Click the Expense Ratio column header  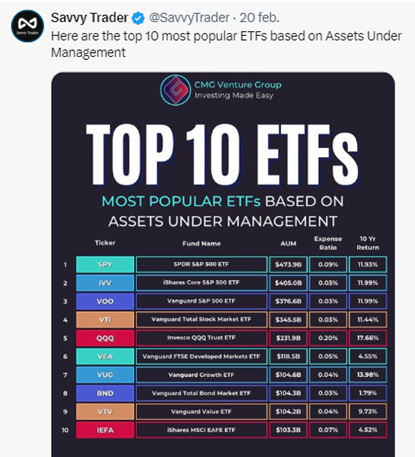pos(328,243)
